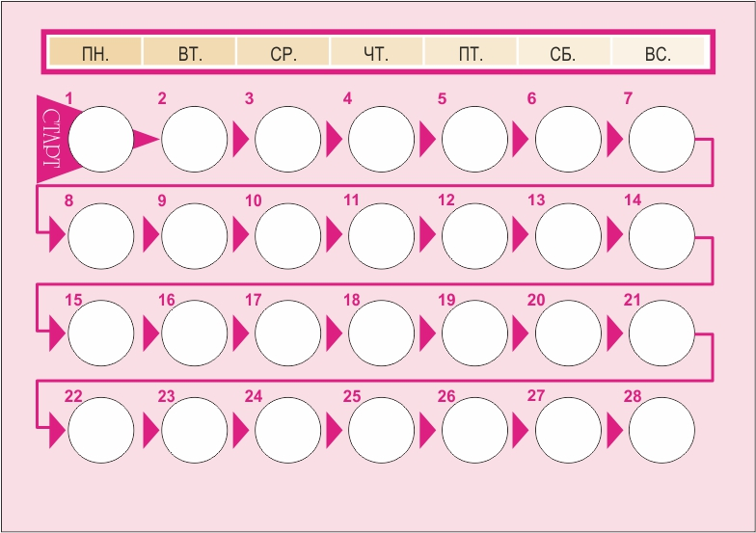Click the arrow between pills 27 and 28

click(614, 429)
